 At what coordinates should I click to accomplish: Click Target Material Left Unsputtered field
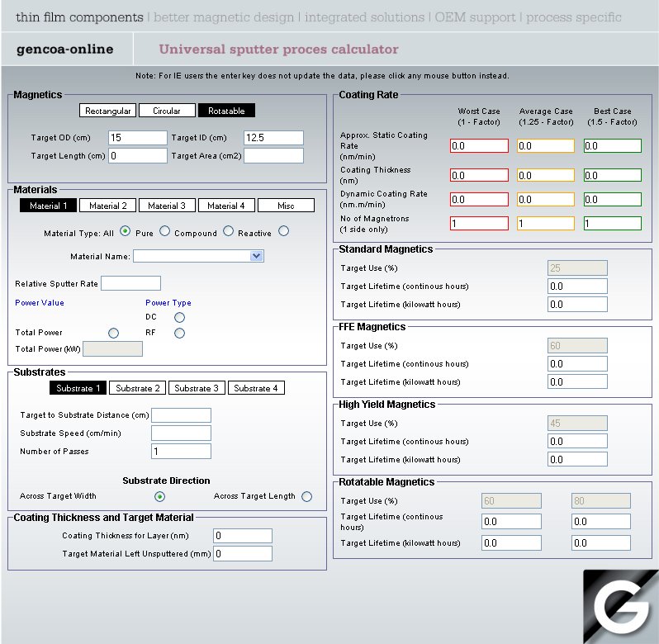(x=243, y=554)
